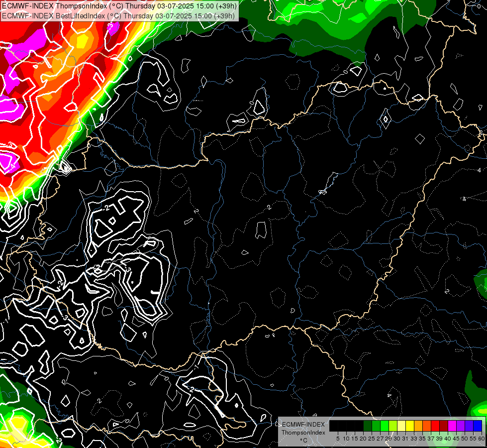Click the BestLiftedIndex title line at top
487x448 pixels.
(x=118, y=15)
